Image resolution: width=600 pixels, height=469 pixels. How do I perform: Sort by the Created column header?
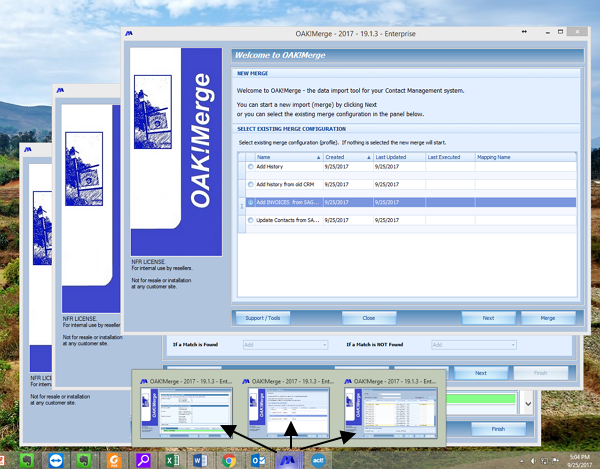click(x=348, y=157)
